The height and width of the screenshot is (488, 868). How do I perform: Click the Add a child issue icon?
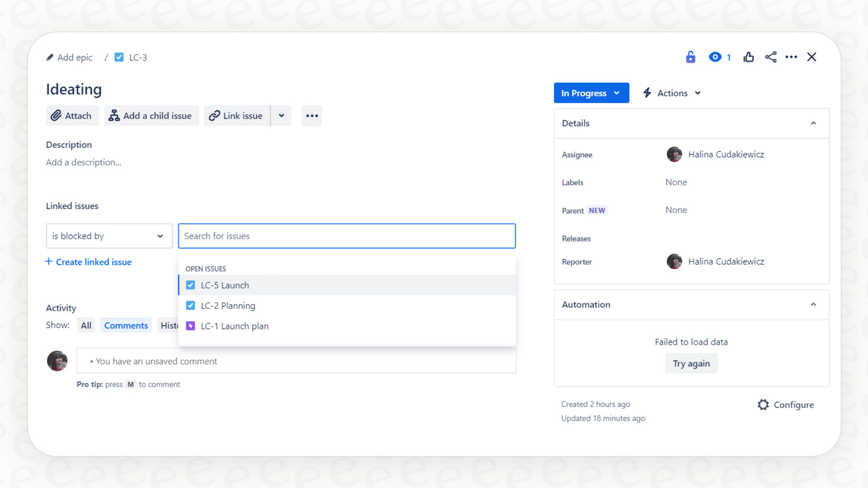[114, 116]
